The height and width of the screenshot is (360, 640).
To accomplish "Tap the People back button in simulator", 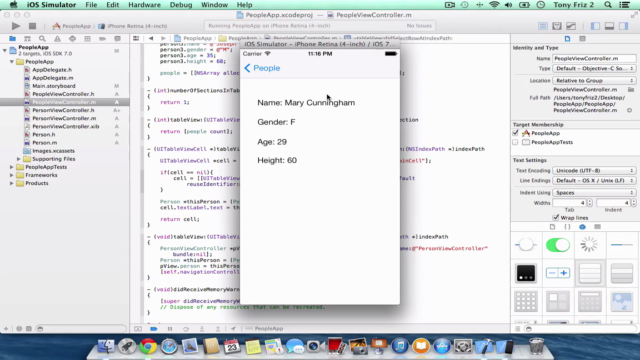I will 262,68.
